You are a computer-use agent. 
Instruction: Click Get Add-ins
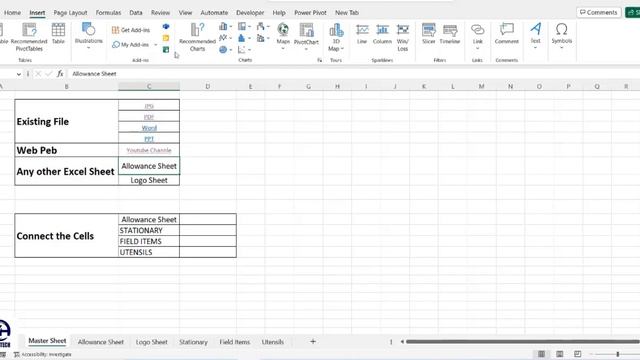click(x=131, y=30)
